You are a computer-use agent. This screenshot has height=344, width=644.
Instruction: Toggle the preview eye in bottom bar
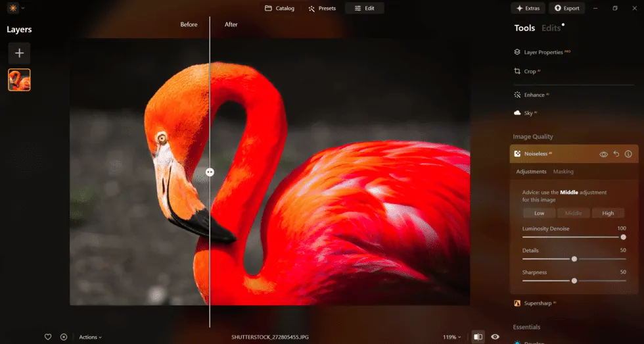coord(495,337)
